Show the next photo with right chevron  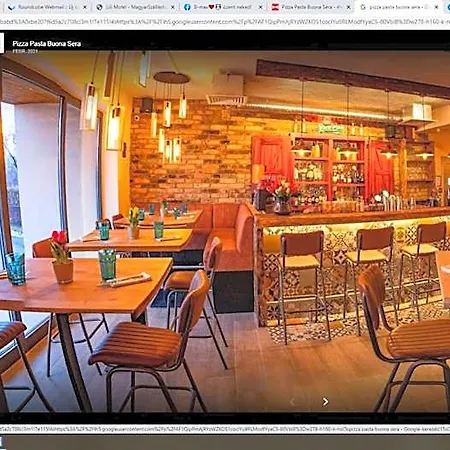[325, 402]
